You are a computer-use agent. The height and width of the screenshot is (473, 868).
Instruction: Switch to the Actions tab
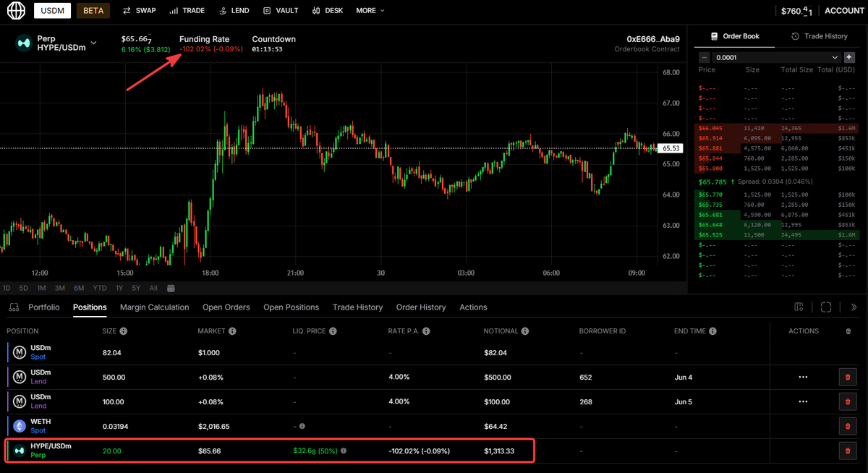[x=473, y=307]
